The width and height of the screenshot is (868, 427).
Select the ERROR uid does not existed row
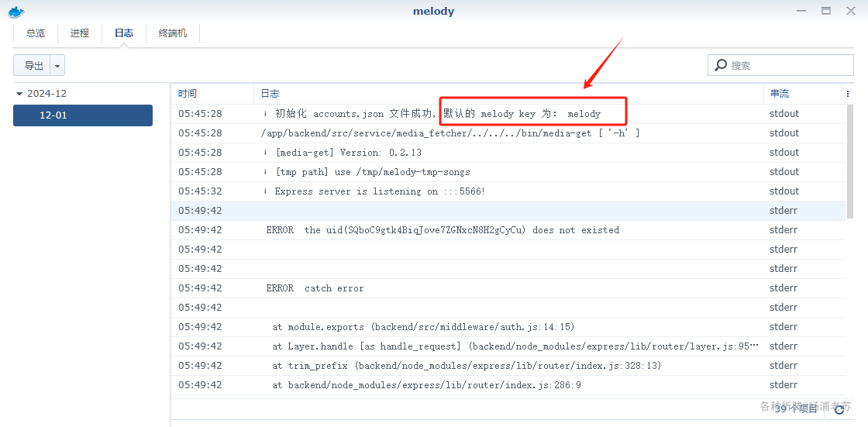click(x=508, y=230)
